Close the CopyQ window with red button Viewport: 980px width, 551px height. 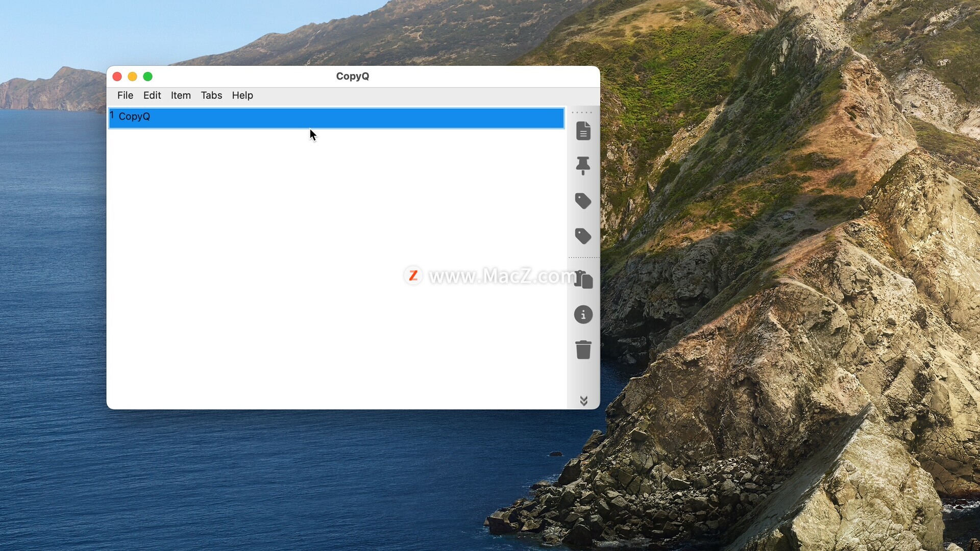[117, 77]
